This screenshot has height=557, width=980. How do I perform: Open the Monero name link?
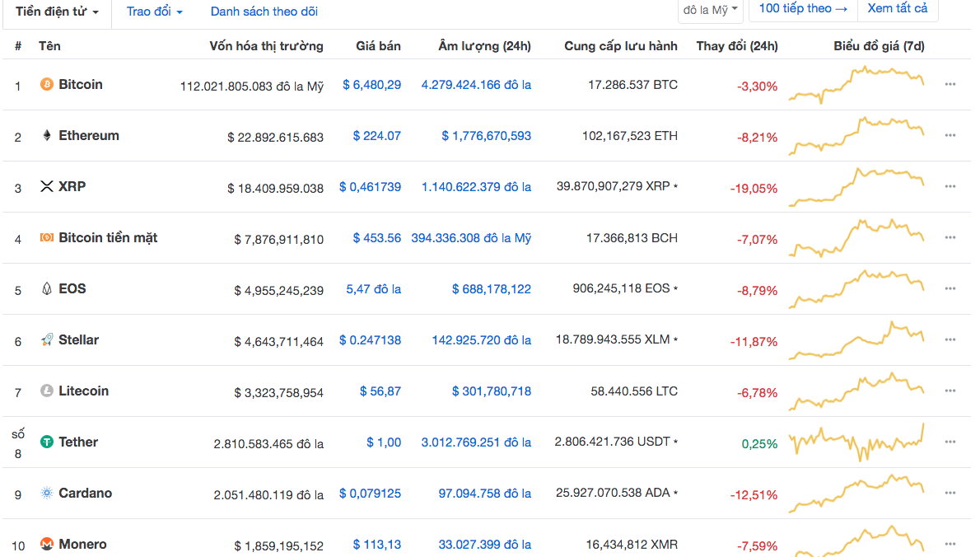coord(82,544)
